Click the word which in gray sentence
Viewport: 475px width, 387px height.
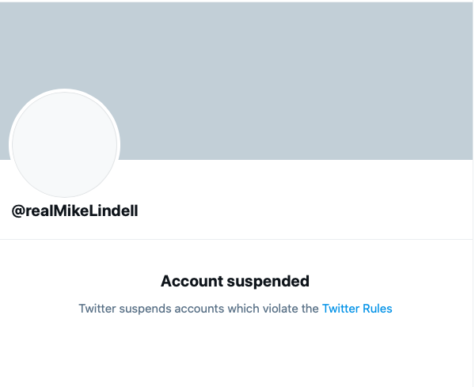point(243,309)
